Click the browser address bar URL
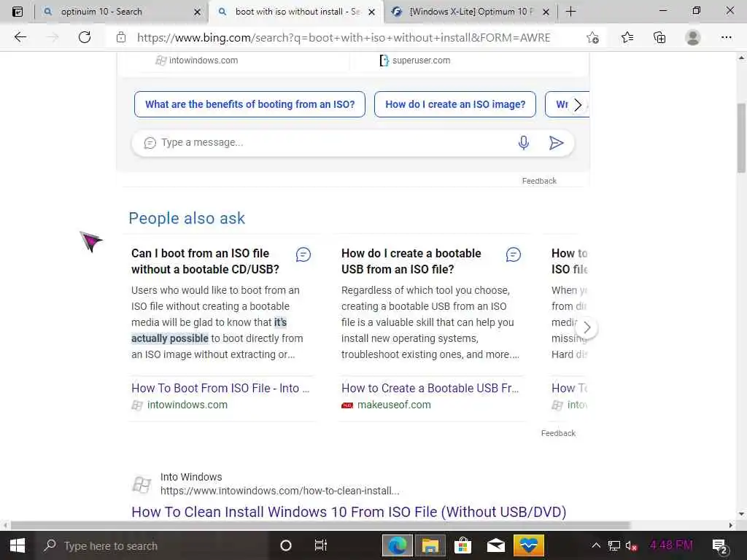747x560 pixels. [344, 38]
